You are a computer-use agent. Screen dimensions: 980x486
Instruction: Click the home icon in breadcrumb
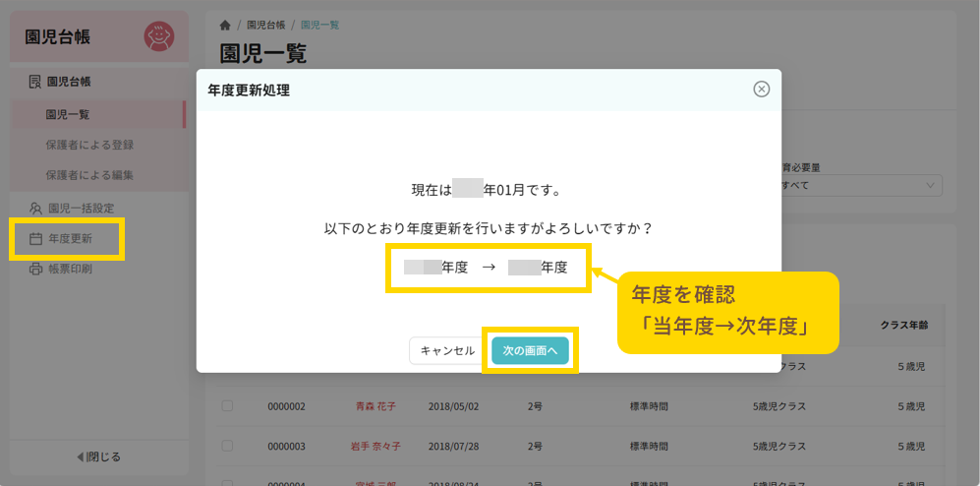226,25
